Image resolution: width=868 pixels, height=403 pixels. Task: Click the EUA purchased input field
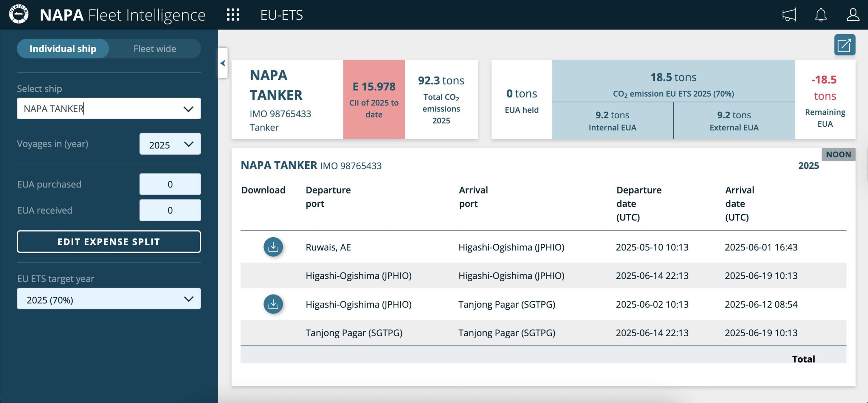tap(170, 184)
